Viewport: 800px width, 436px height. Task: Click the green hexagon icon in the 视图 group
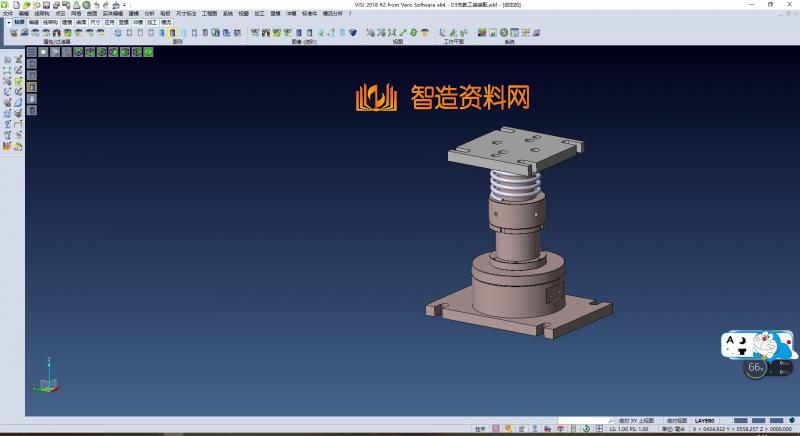(x=413, y=33)
